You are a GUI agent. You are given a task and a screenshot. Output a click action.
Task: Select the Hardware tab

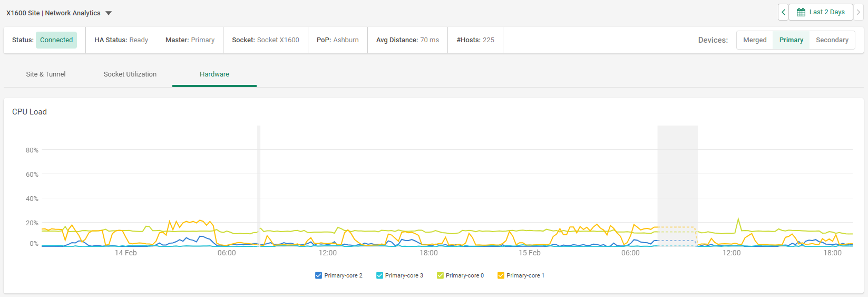(x=214, y=74)
